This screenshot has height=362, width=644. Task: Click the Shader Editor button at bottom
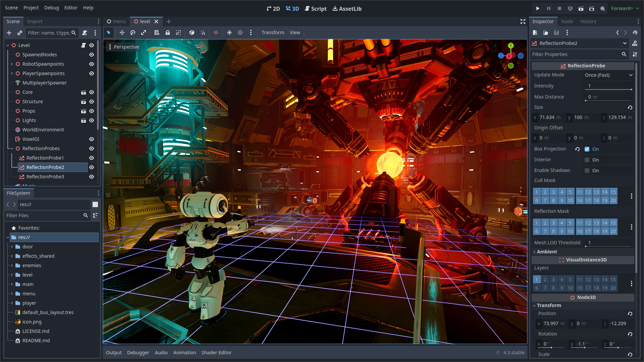[217, 352]
